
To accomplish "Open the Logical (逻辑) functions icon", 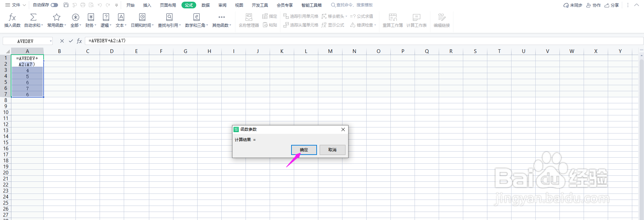I will (x=106, y=17).
